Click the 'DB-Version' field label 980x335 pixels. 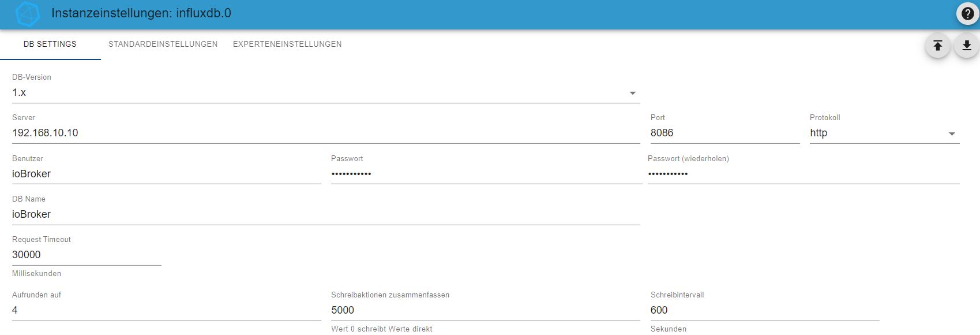click(x=32, y=77)
